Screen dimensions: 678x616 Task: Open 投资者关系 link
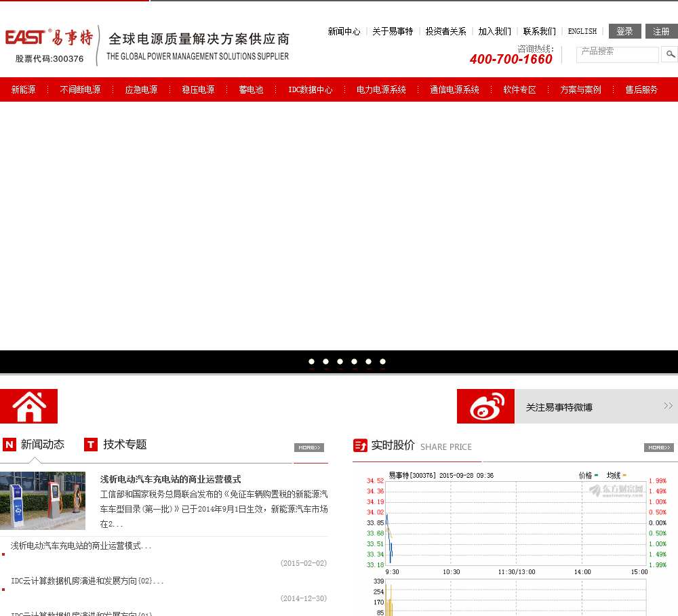coord(445,31)
